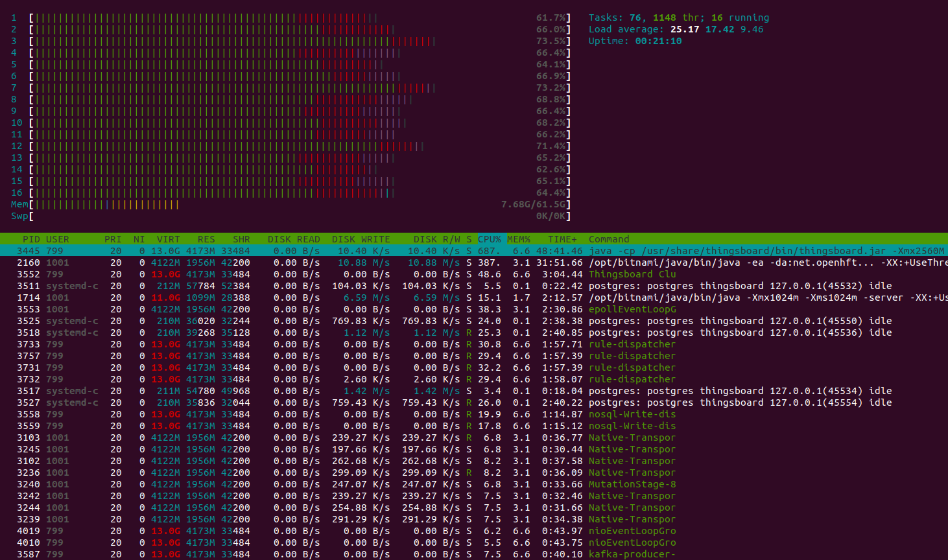Viewport: 948px width, 560px height.
Task: Click the Command column header
Action: [608, 239]
